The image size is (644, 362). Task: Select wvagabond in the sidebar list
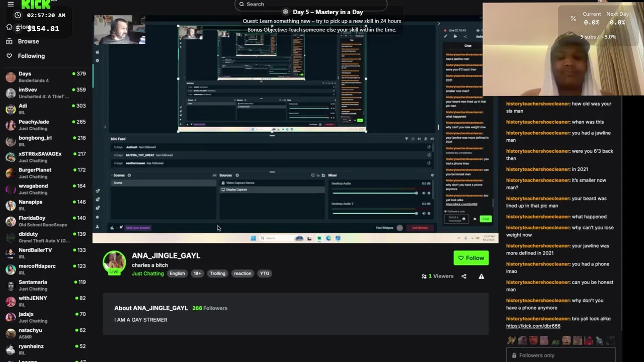45,190
